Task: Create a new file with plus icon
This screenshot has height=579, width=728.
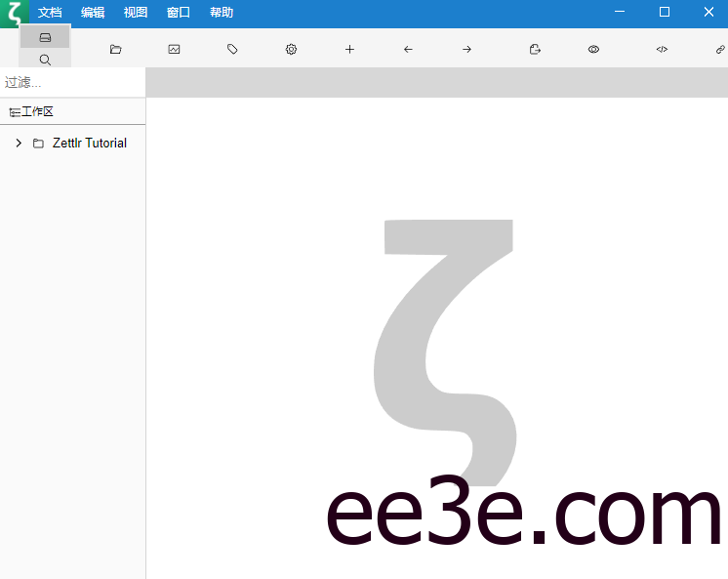Action: 349,49
